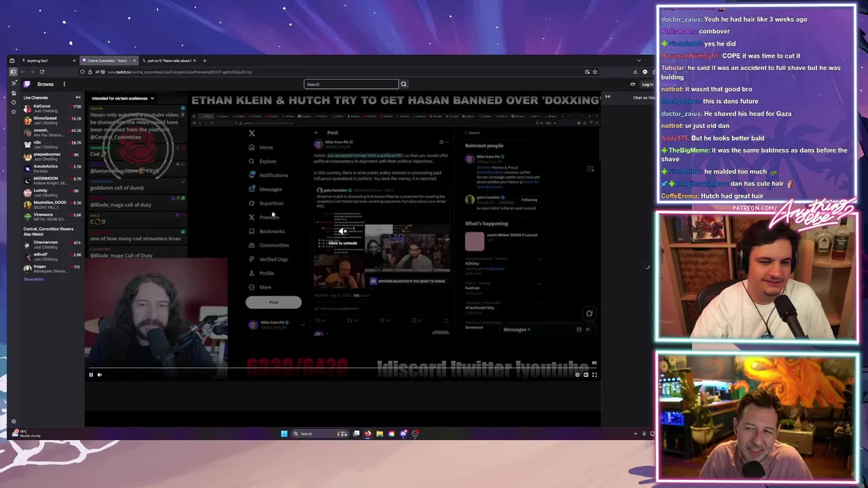Viewport: 868px width, 488px height.
Task: Open the Firefox sidebar bookmarks star icon
Action: pos(13,113)
